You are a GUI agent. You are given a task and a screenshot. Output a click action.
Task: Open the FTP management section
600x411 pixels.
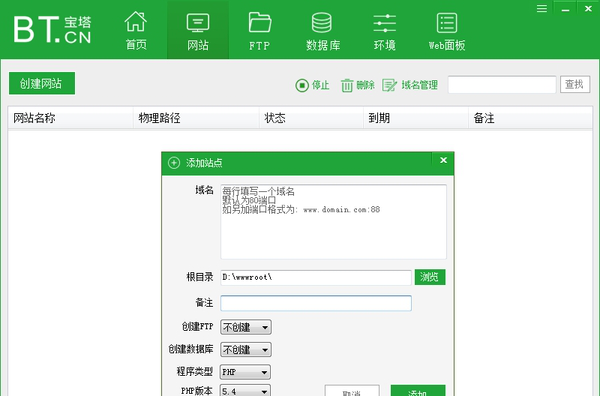[x=259, y=31]
